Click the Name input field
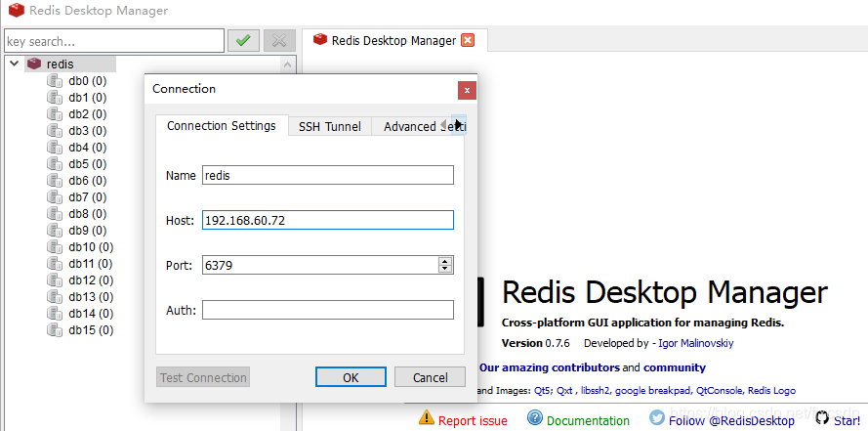This screenshot has width=868, height=431. [x=328, y=175]
